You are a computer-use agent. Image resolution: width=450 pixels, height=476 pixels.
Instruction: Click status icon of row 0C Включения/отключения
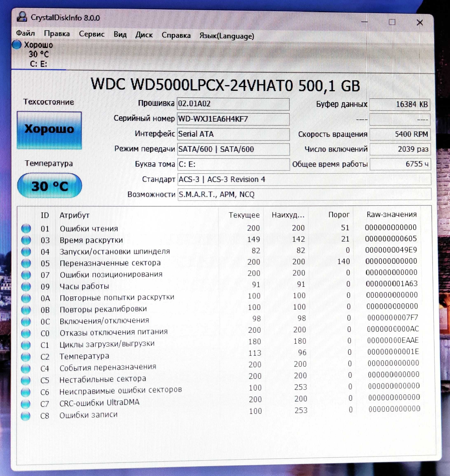[26, 322]
